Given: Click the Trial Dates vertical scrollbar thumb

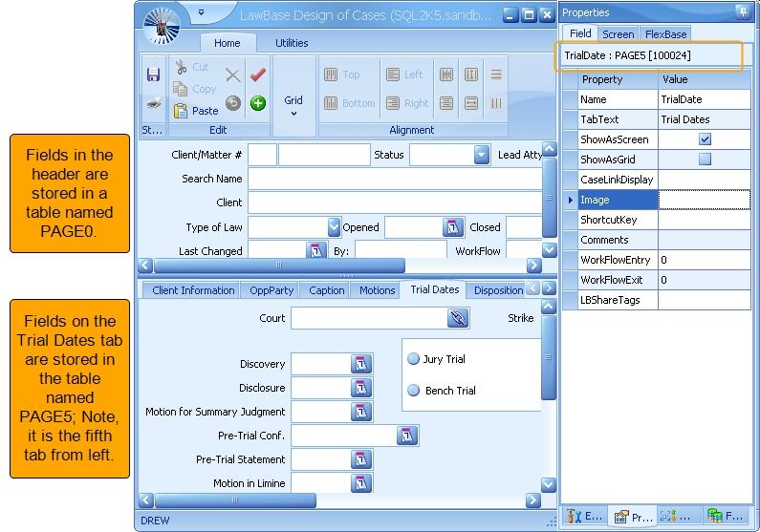Looking at the screenshot, I should (x=548, y=357).
